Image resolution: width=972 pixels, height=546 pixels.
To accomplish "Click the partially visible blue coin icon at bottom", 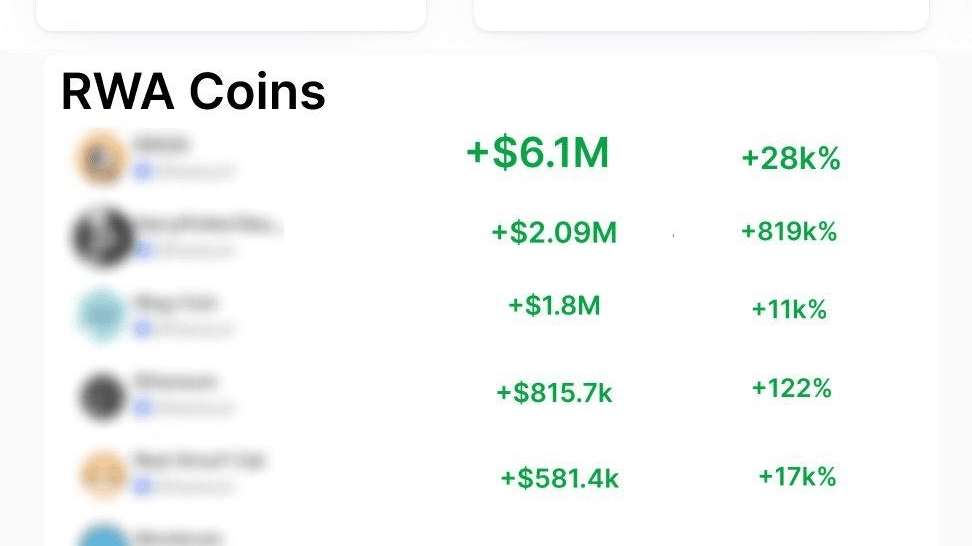I will coord(102,538).
